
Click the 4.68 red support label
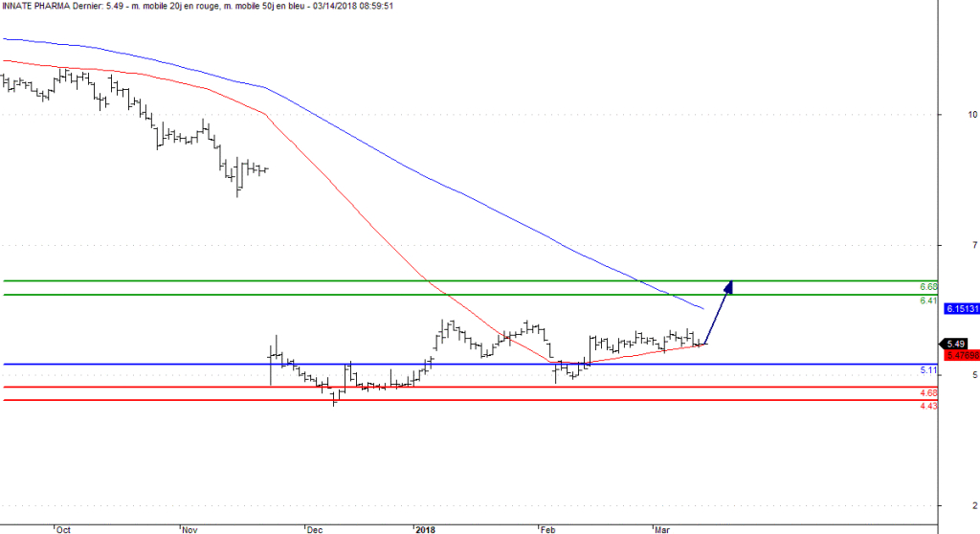pos(927,392)
